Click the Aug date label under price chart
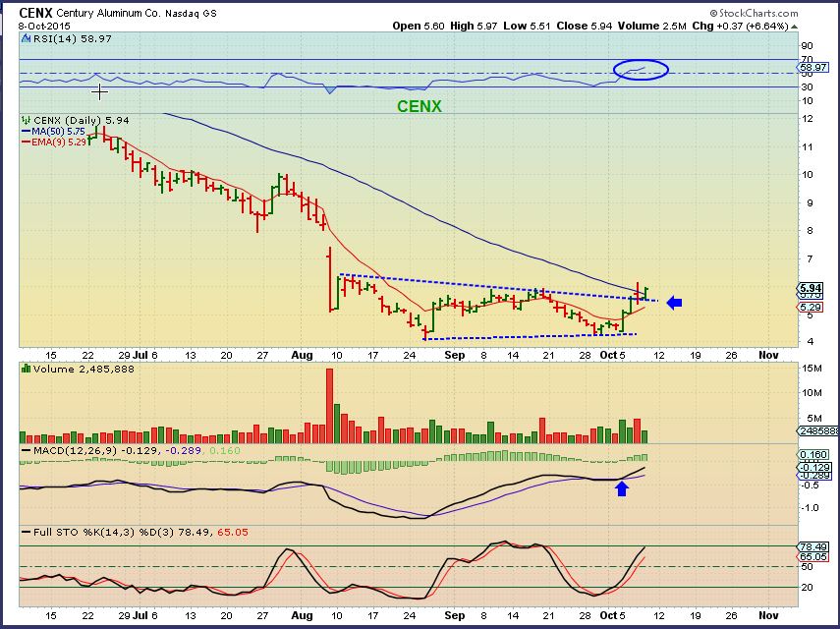The height and width of the screenshot is (629, 840). (303, 355)
